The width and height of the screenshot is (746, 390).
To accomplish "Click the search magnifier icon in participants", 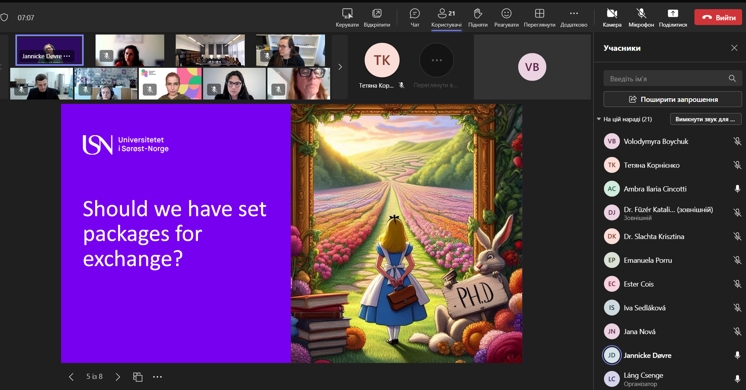I will (x=732, y=78).
